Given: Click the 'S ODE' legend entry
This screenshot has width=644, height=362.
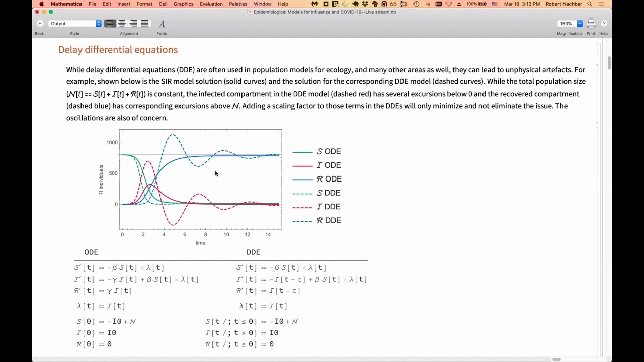Looking at the screenshot, I should click(317, 151).
